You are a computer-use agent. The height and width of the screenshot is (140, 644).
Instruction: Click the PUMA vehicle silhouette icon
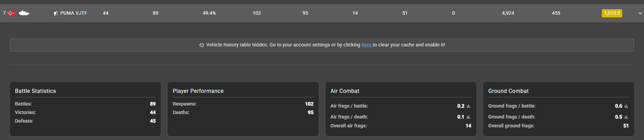click(24, 13)
